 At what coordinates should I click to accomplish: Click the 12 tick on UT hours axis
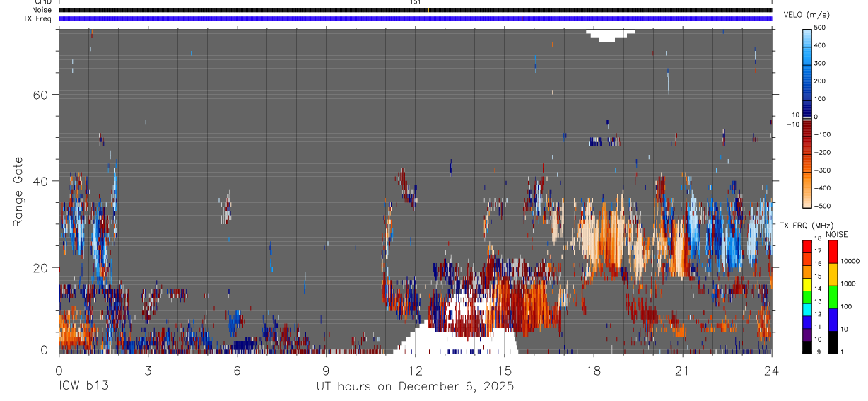415,371
